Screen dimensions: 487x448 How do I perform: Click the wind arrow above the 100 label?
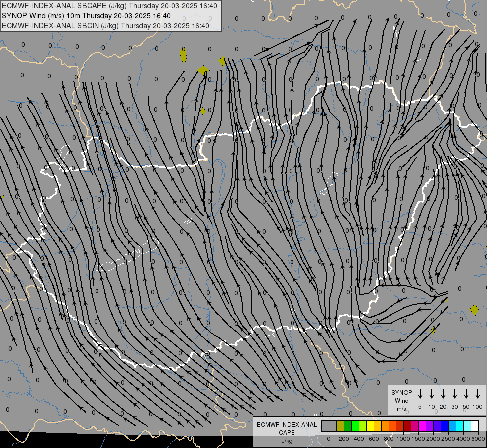[x=478, y=394]
